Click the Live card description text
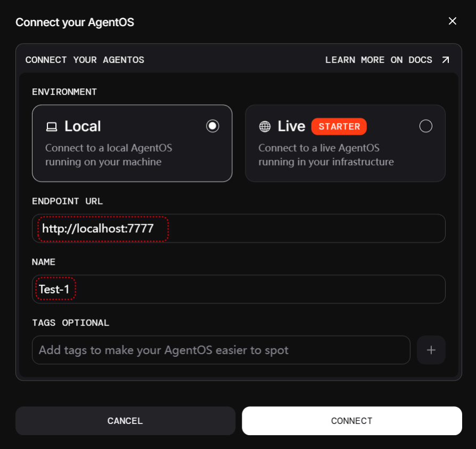 pos(326,154)
